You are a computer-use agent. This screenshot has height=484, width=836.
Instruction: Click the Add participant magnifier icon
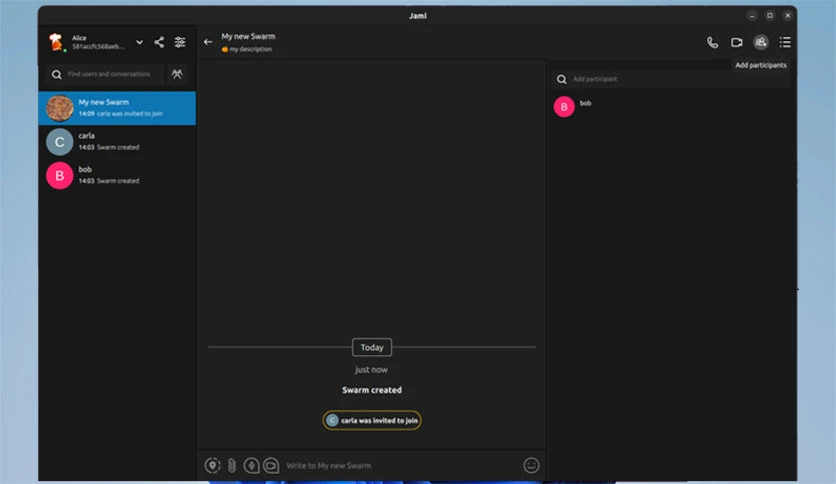point(561,79)
